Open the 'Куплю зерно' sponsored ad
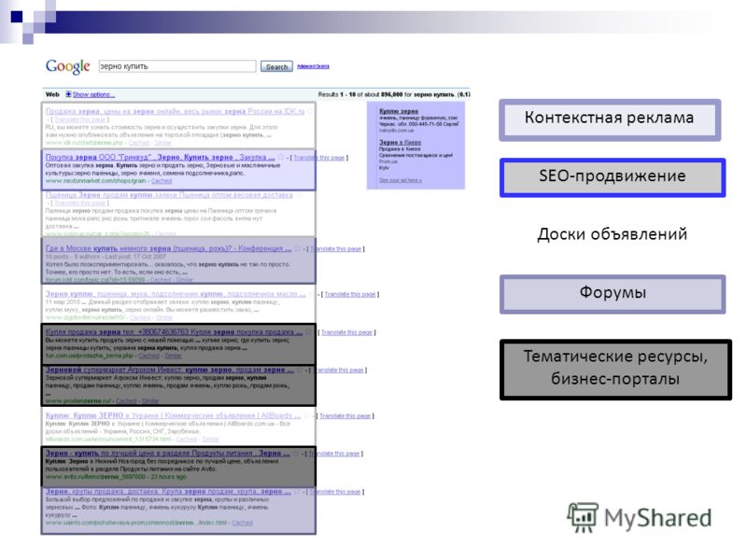Screen dimensions: 747x560 point(399,111)
